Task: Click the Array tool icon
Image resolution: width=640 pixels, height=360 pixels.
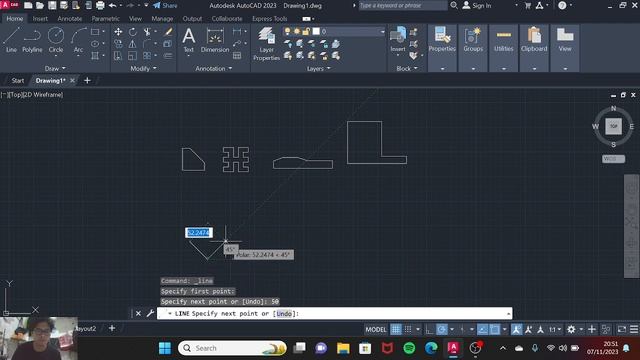Action: coord(147,56)
